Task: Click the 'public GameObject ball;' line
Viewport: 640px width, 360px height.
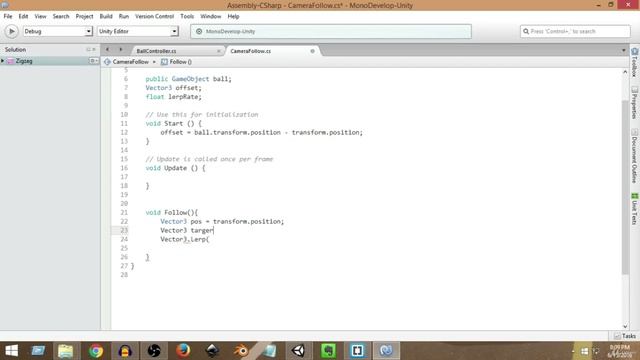Action: 188,79
